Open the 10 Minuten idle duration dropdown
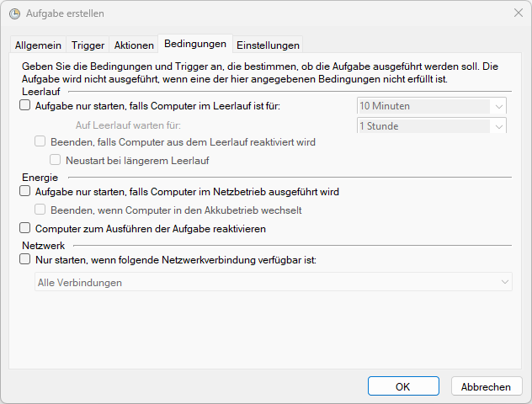This screenshot has width=532, height=404. (x=432, y=106)
